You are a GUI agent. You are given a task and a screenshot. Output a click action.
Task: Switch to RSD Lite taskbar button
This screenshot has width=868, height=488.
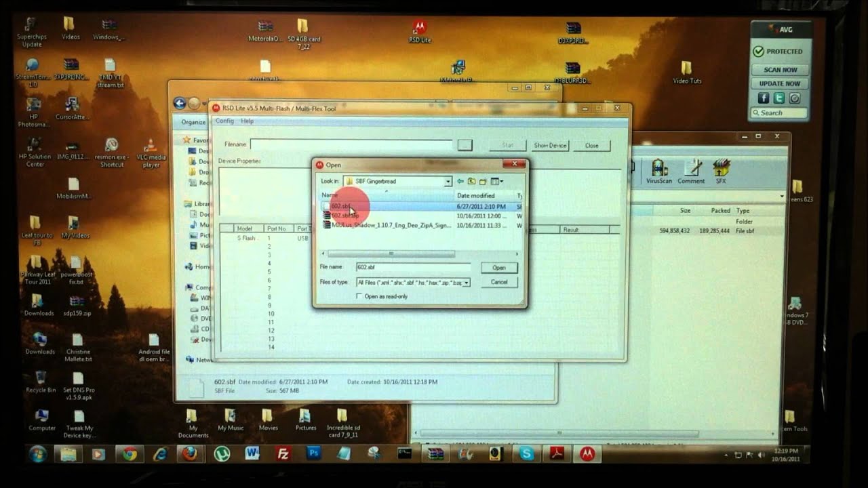pyautogui.click(x=587, y=453)
